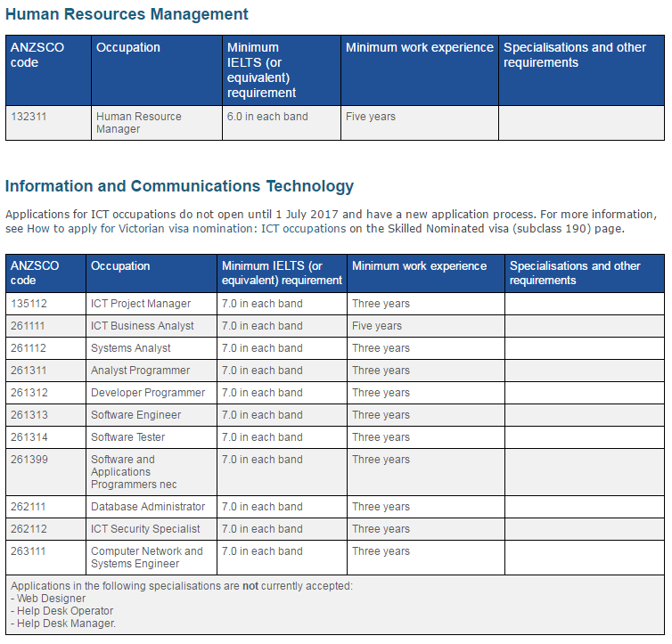
Task: Select Computer Network and Systems Engineer
Action: (147, 558)
